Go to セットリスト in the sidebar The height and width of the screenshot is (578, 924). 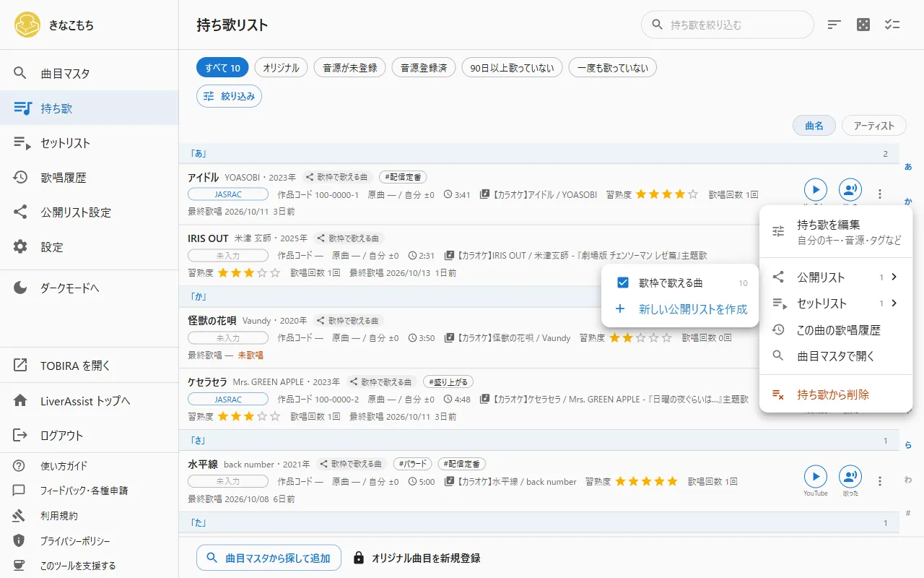(x=90, y=142)
